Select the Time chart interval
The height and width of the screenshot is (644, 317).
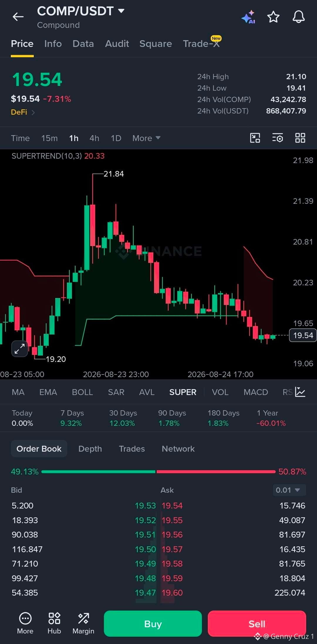(x=20, y=138)
